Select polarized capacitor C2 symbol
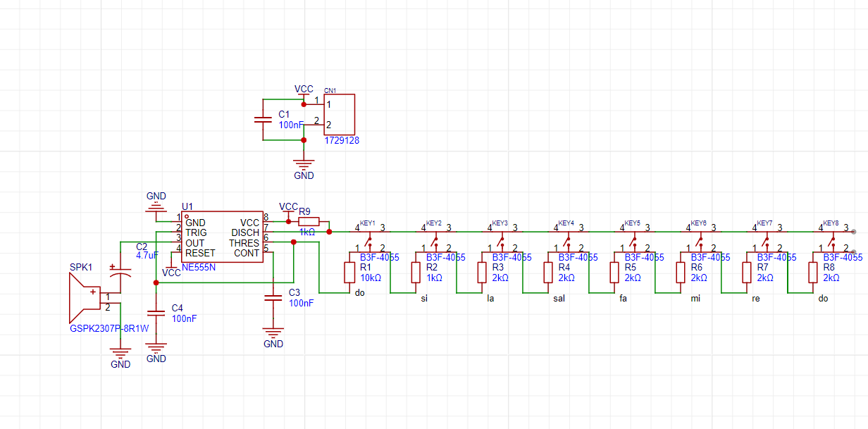Viewport: 868px width, 429px height. click(x=120, y=273)
